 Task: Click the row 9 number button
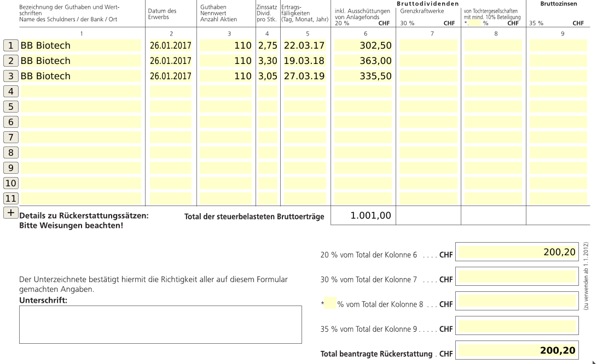coord(10,168)
